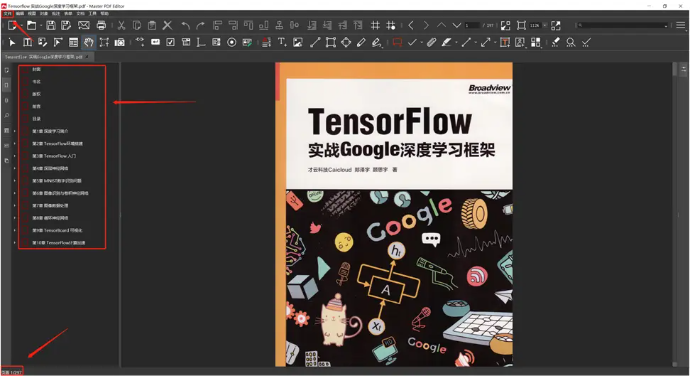Click the Paste clipboard icon
This screenshot has height=376, width=690.
(x=152, y=26)
